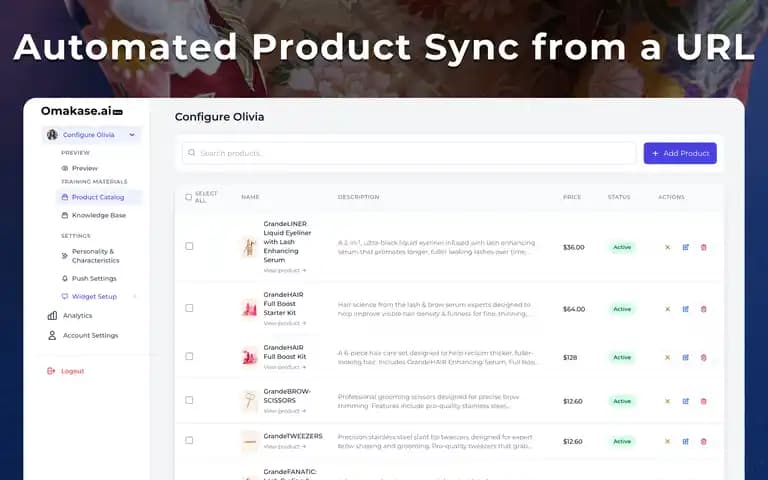Delete the GrandeTWEEZERS product
The image size is (768, 480).
[704, 441]
